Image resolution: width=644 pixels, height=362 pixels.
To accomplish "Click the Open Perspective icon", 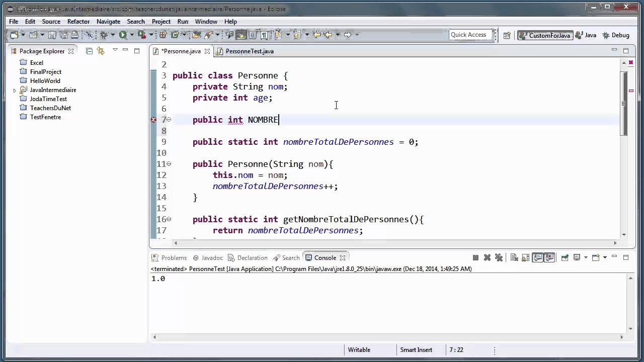I will (x=507, y=35).
